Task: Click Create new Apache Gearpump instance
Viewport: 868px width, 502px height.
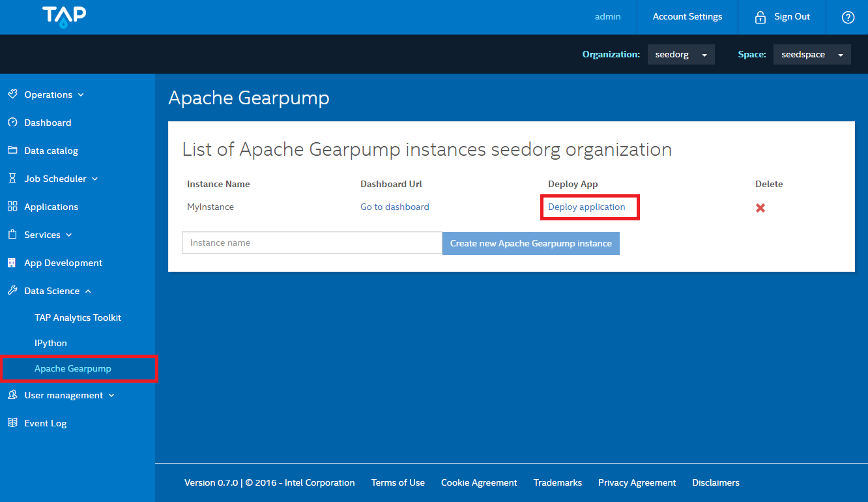Action: tap(531, 243)
